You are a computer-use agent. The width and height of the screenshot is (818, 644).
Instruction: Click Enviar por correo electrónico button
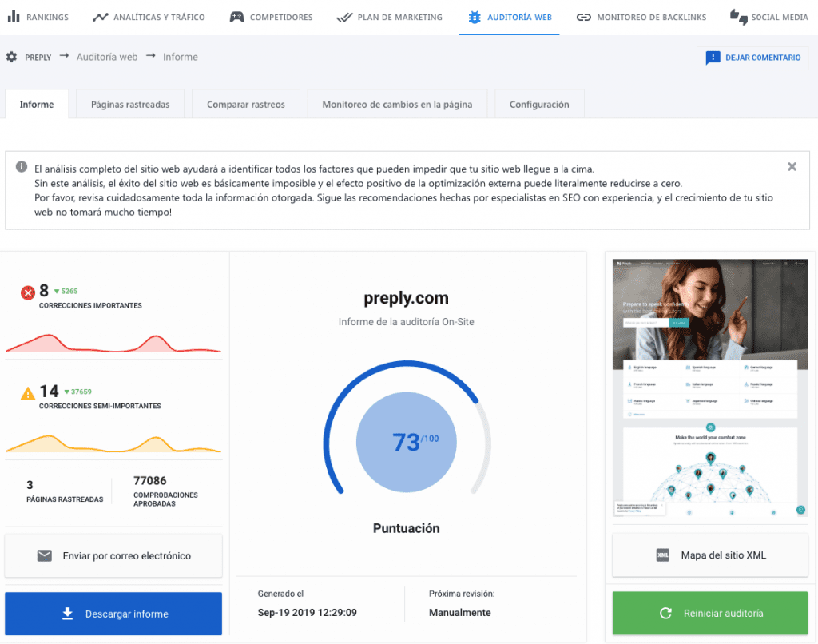(x=113, y=555)
